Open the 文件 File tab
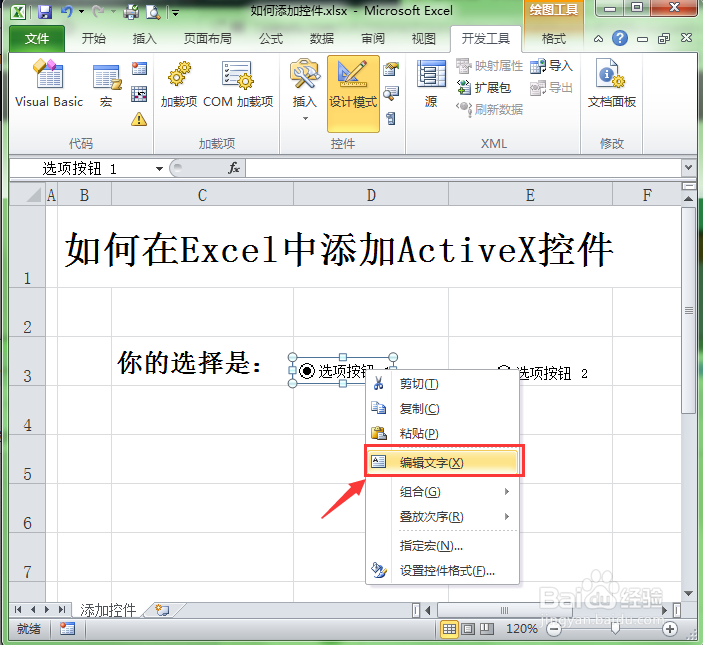 [x=37, y=39]
